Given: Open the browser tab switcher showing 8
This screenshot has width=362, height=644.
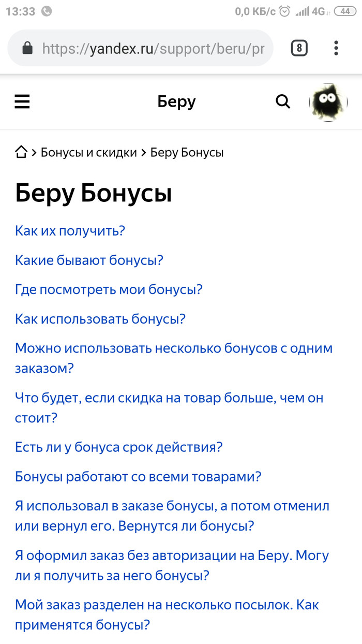Looking at the screenshot, I should pyautogui.click(x=299, y=49).
